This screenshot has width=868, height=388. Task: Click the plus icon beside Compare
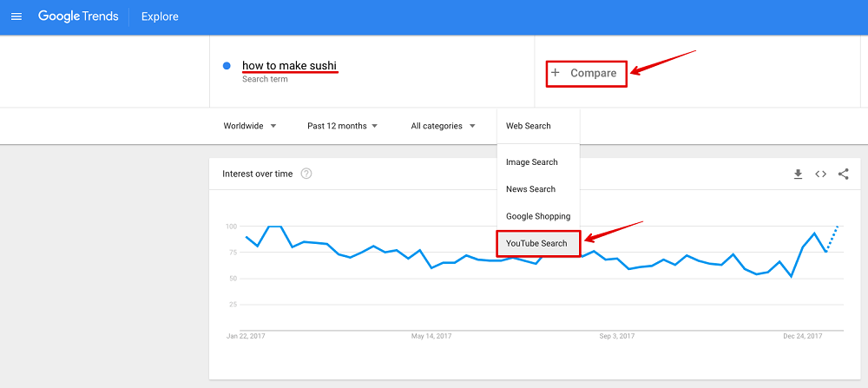pyautogui.click(x=556, y=73)
